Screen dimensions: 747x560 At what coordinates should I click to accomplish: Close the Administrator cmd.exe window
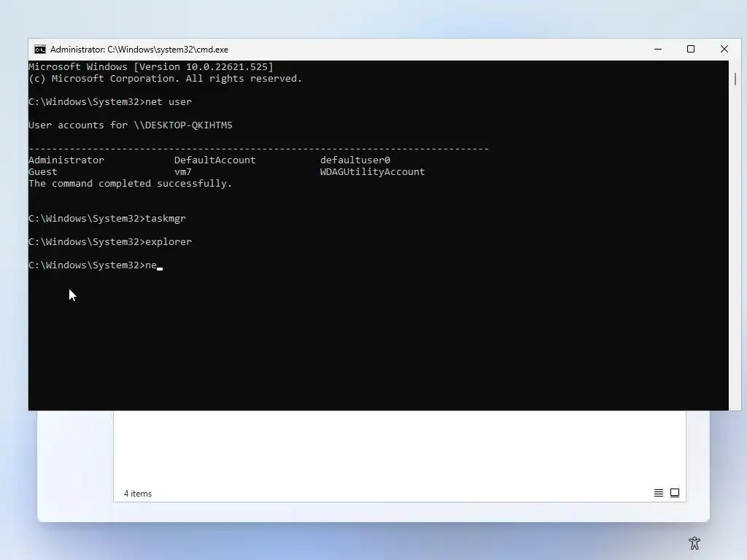point(724,49)
